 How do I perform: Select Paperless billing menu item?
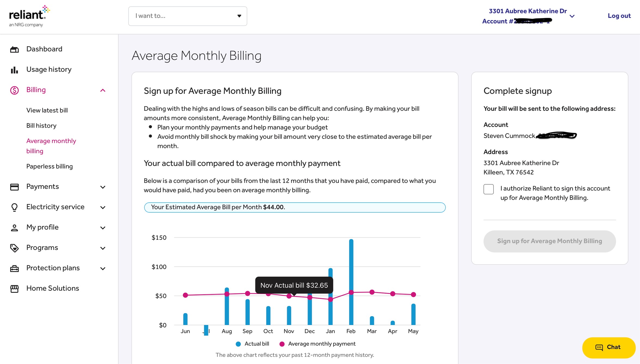(50, 166)
